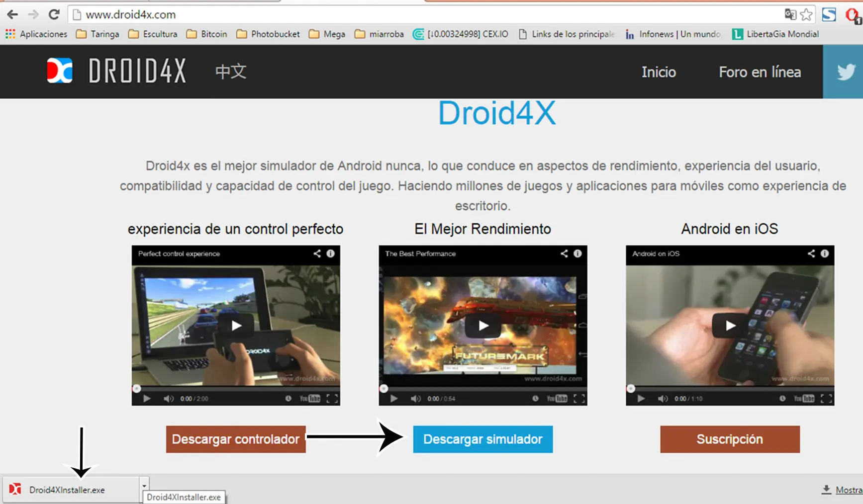Play the Perfect control experience video thumbnail
Screen dimensions: 863x504
point(236,326)
